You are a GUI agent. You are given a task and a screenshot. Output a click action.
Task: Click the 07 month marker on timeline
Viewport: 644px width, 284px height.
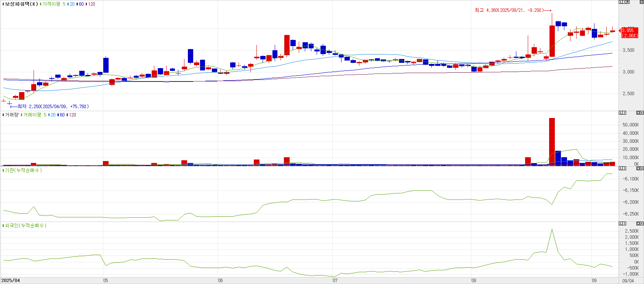[335, 281]
